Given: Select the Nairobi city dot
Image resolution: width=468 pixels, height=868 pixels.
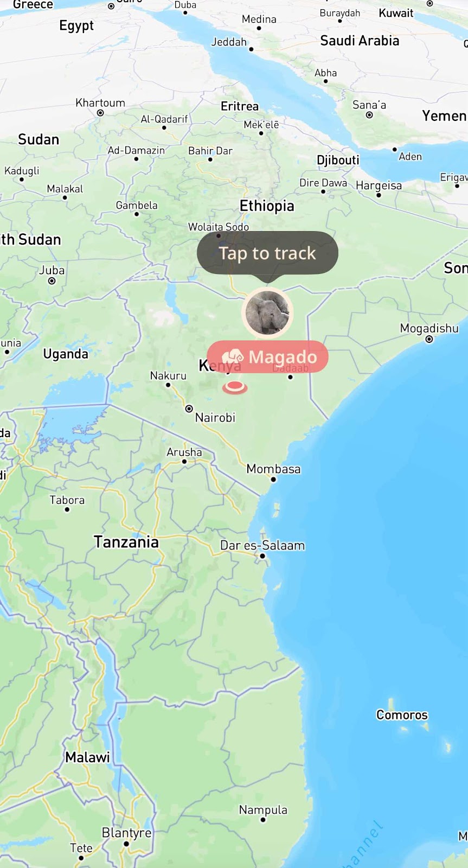Looking at the screenshot, I should click(x=189, y=409).
